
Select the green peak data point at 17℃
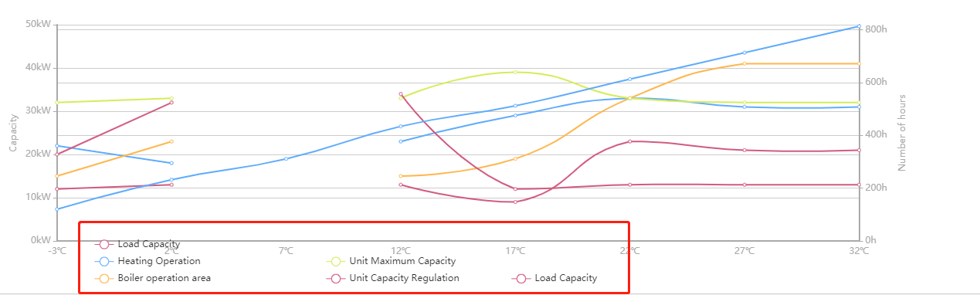point(515,72)
